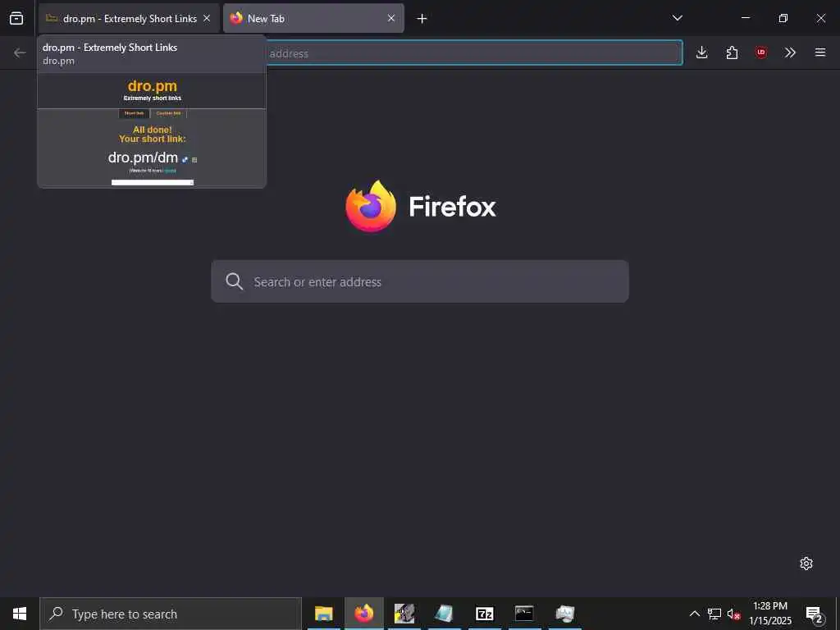Open the Downloads panel

[x=702, y=52]
